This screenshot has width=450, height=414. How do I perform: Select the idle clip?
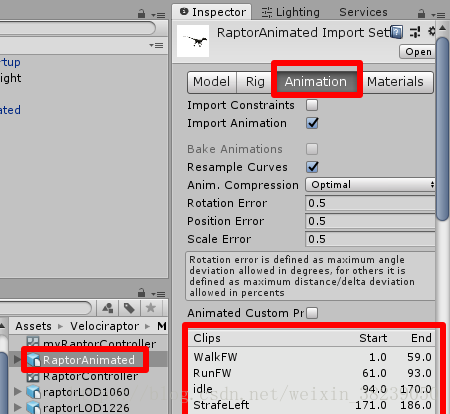(312, 389)
